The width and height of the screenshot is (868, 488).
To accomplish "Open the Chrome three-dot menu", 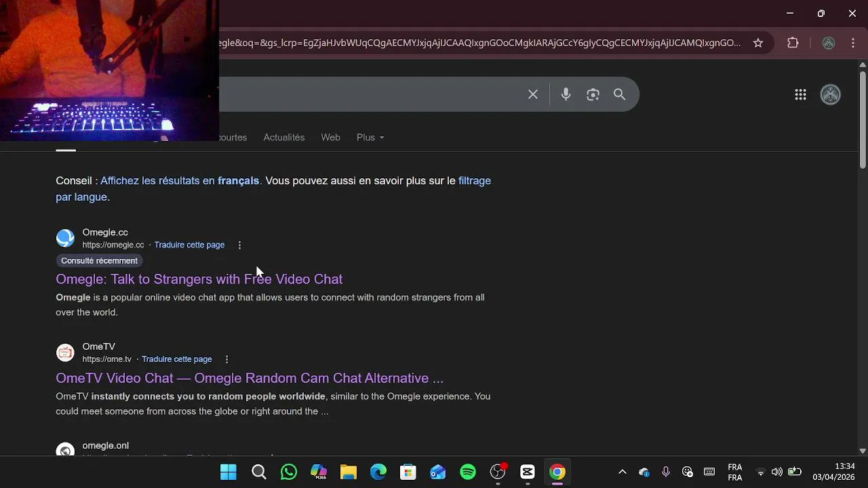I will click(x=853, y=43).
